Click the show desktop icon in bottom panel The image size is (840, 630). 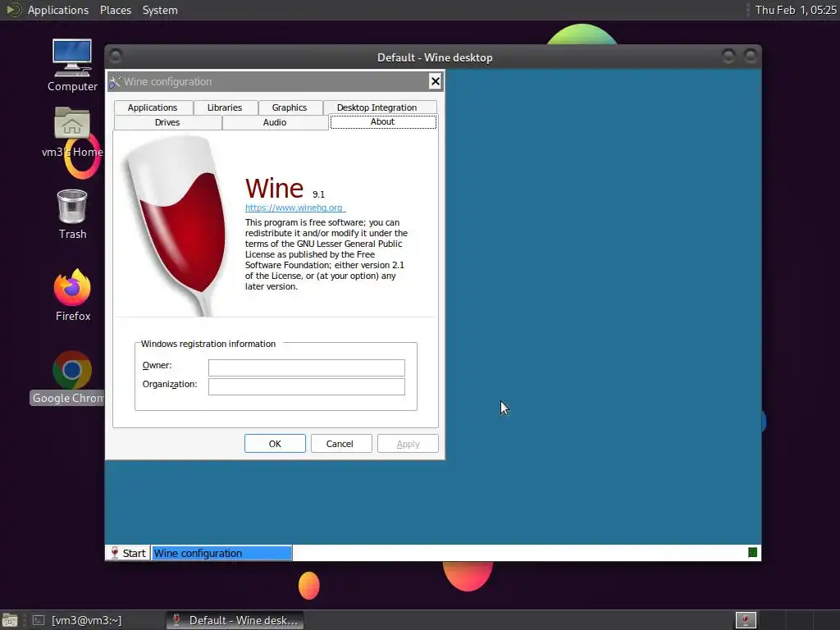9,620
